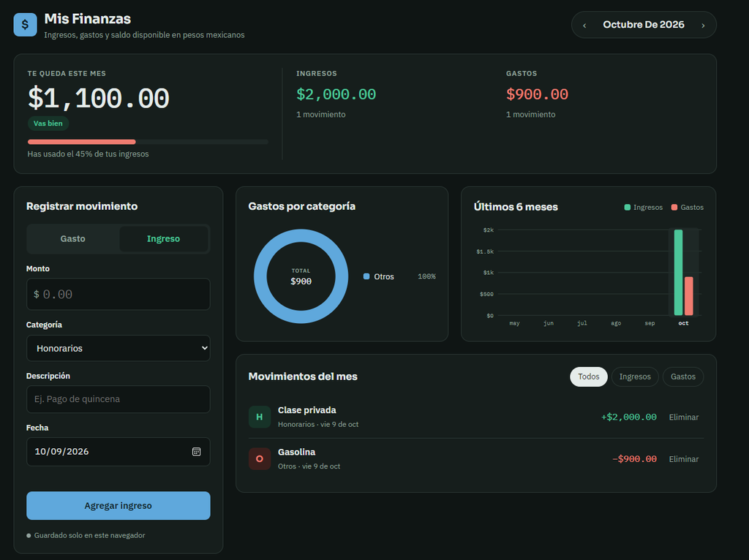Eliminar the Gasolina movement
Viewport: 749px width, 560px height.
(x=684, y=459)
